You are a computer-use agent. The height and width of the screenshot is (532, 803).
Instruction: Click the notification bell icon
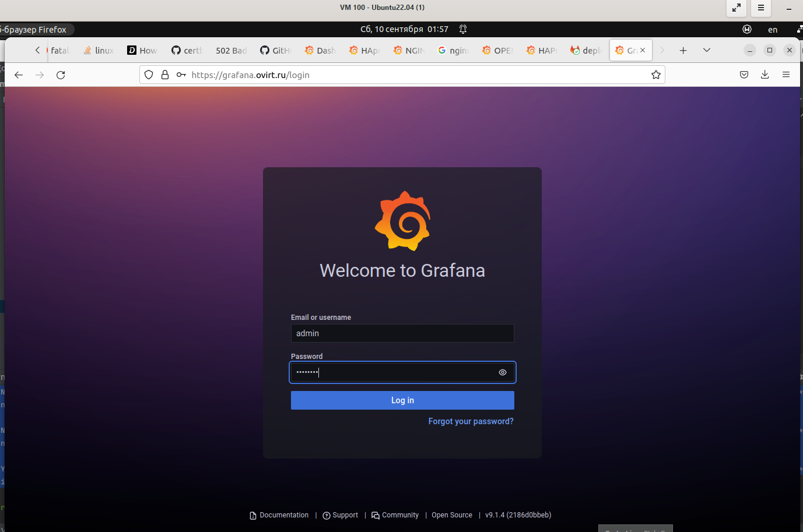click(x=463, y=29)
